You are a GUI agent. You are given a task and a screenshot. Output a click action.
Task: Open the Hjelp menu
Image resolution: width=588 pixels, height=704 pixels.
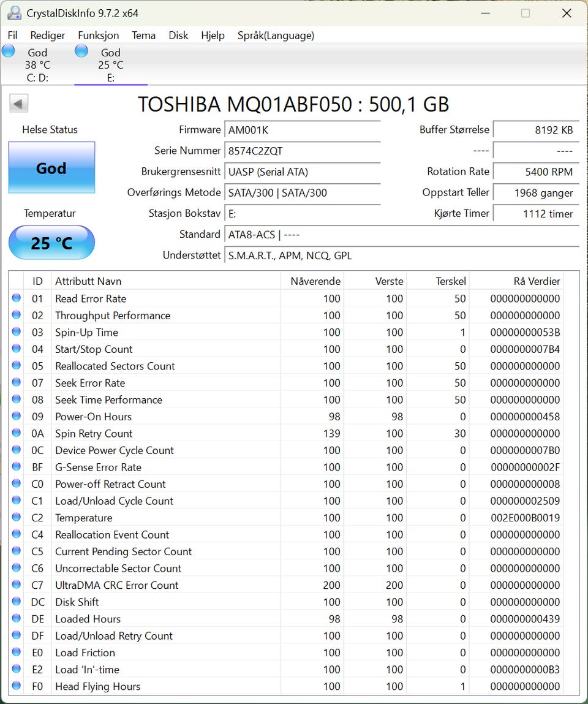tap(213, 36)
